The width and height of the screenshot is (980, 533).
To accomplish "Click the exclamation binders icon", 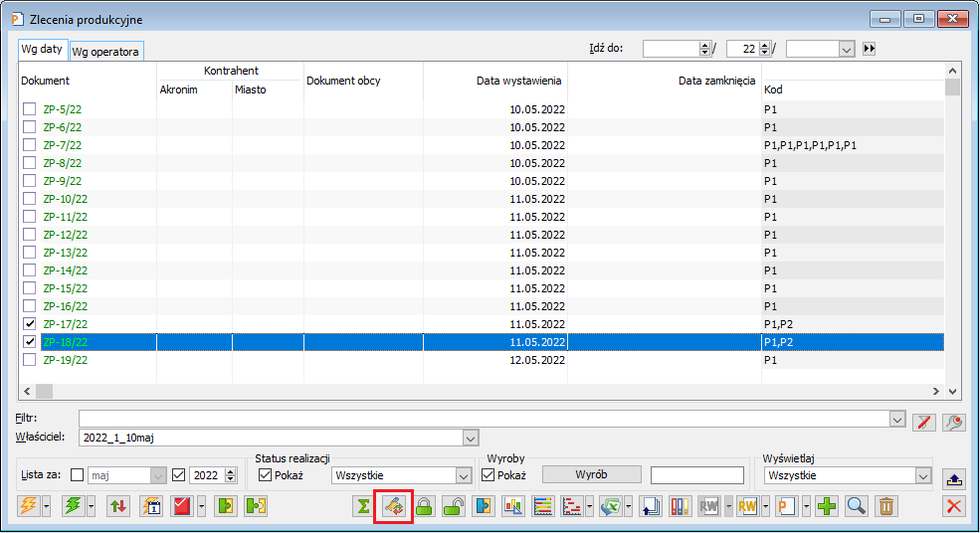I will click(x=680, y=505).
